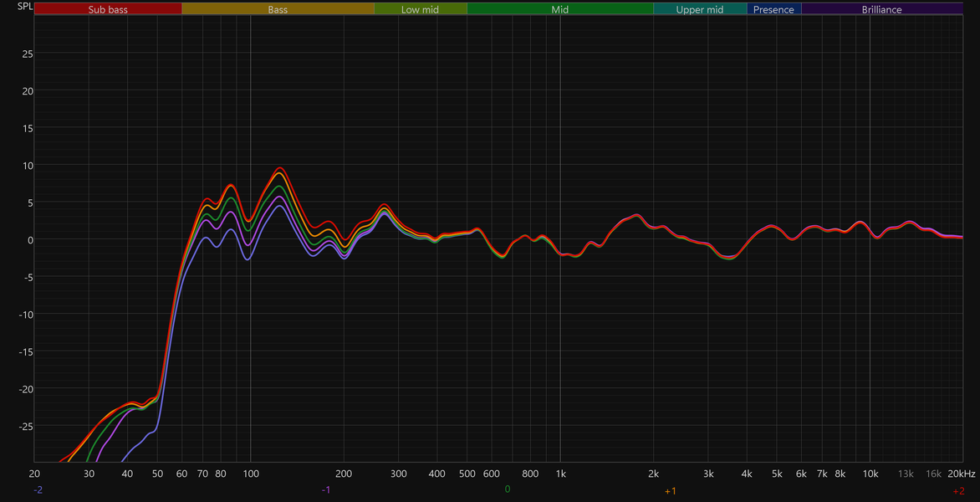Select the Presence band header
This screenshot has height=502, width=980.
click(773, 9)
